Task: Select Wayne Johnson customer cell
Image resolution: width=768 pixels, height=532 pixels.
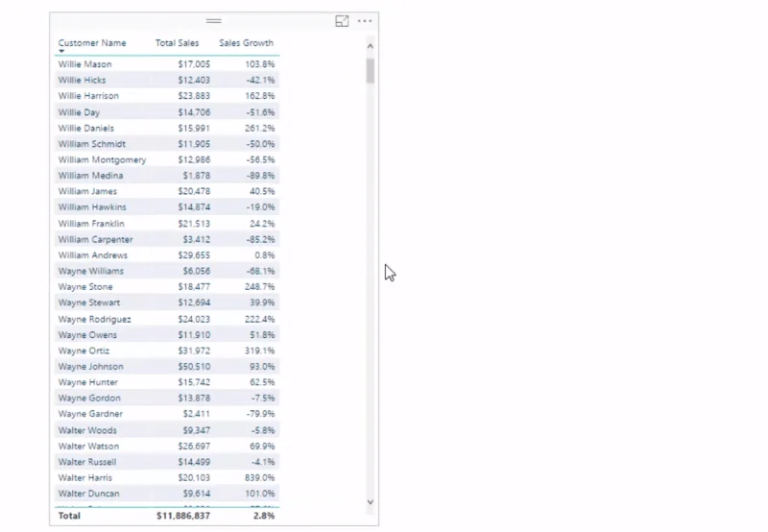Action: pos(90,367)
